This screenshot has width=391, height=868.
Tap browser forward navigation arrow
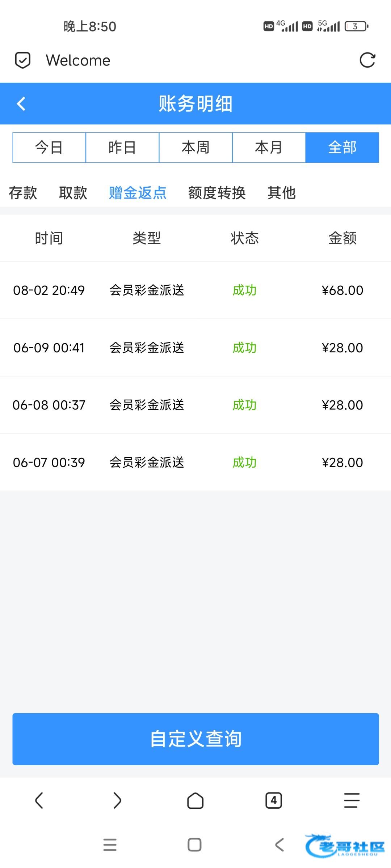pos(117,800)
